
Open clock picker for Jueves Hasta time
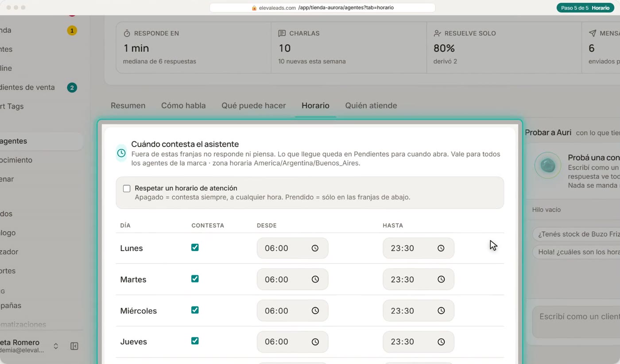442,342
